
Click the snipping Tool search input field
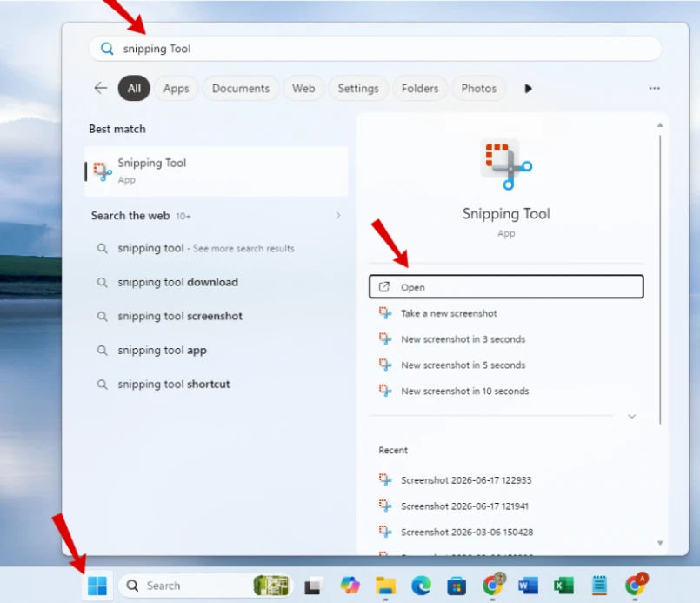coord(375,48)
